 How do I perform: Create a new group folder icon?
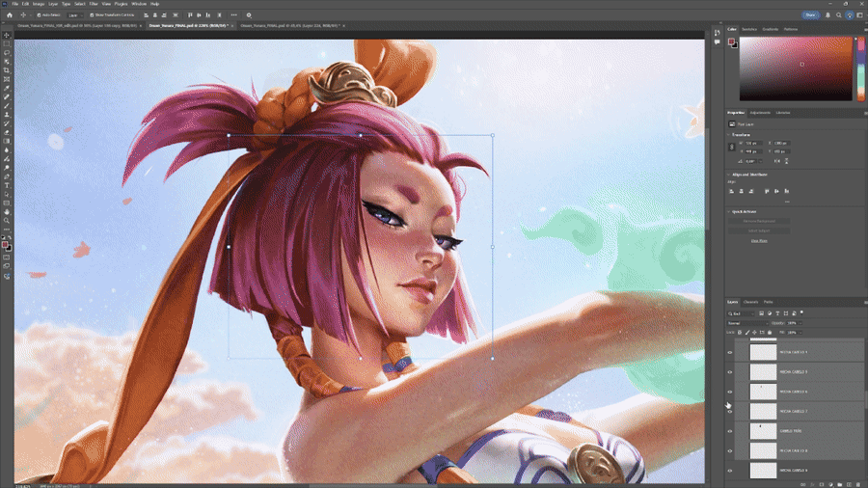coord(840,485)
